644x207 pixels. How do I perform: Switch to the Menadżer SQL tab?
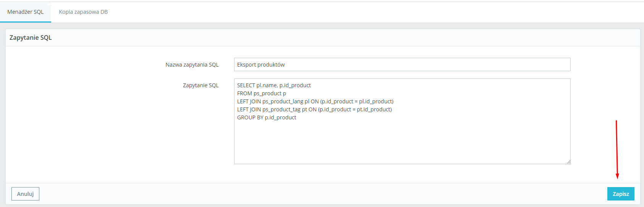[x=26, y=12]
